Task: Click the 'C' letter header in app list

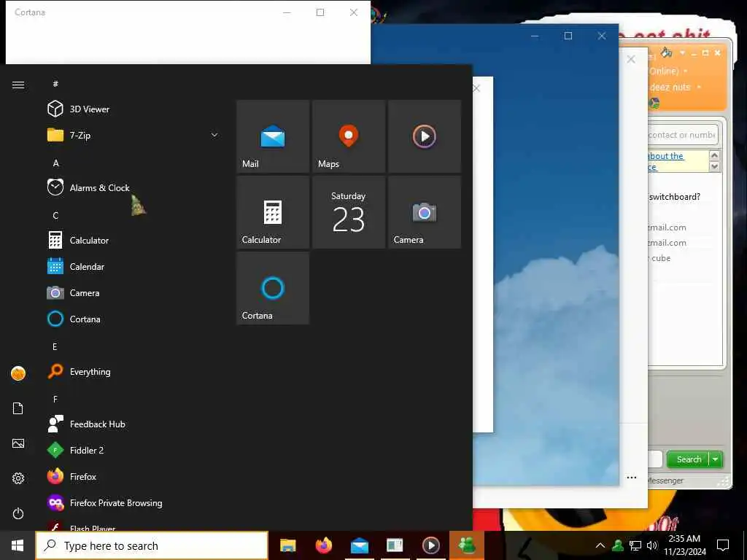Action: [55, 215]
